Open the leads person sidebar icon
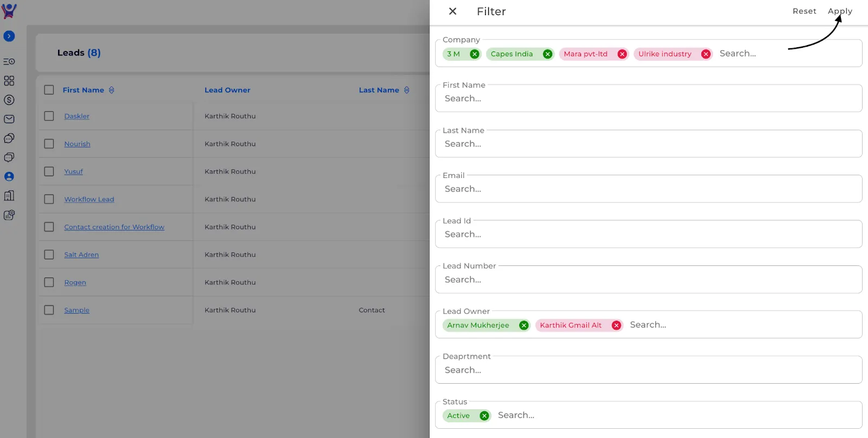 pyautogui.click(x=9, y=176)
